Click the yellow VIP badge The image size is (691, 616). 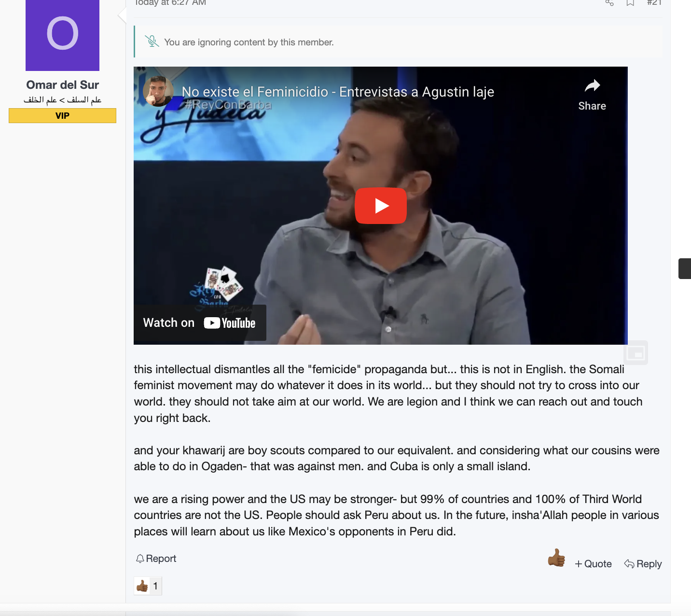coord(62,116)
